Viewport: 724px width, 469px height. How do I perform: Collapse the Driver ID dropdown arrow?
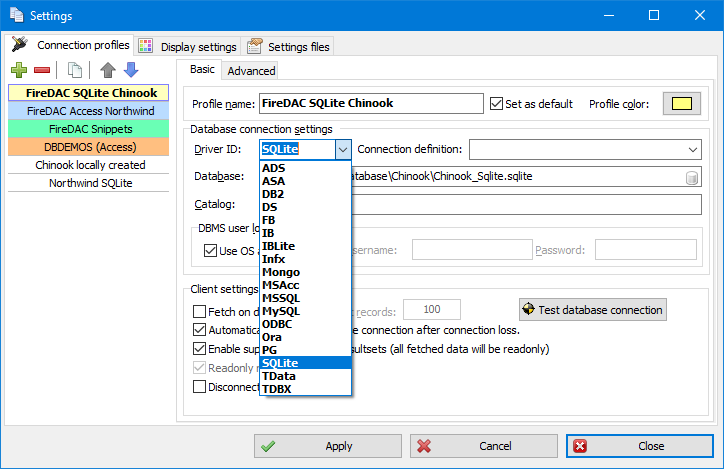[x=342, y=149]
